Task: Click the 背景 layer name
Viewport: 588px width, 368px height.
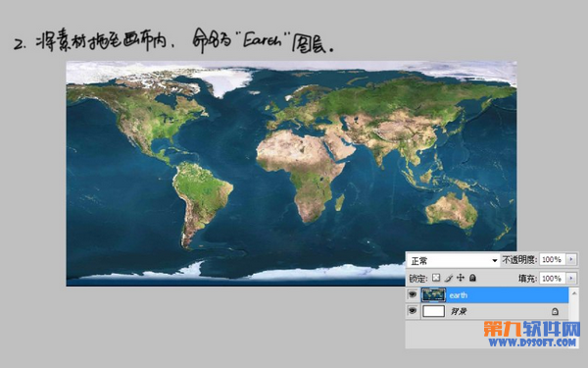Action: coord(459,312)
